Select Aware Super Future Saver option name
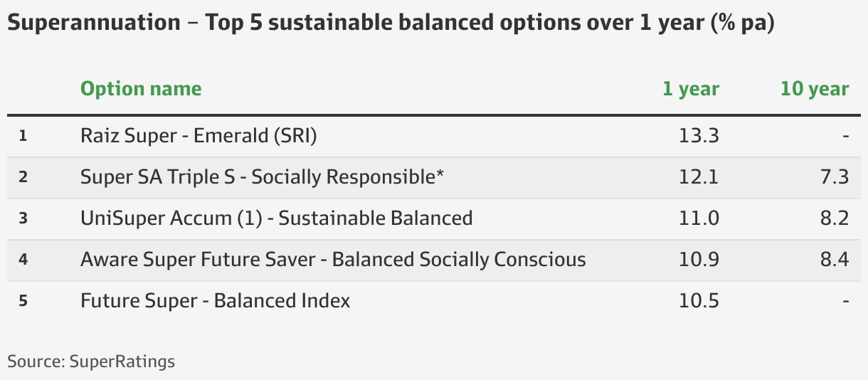This screenshot has width=868, height=380. [333, 259]
